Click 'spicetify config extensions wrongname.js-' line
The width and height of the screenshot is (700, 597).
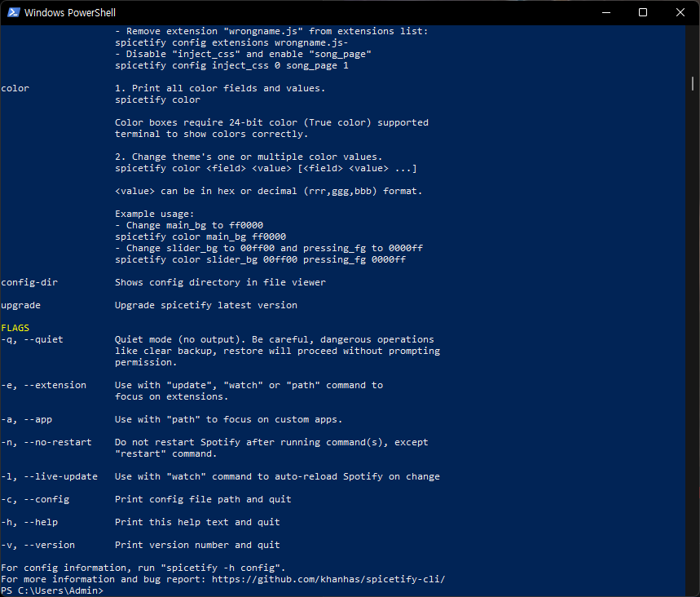[x=231, y=43]
